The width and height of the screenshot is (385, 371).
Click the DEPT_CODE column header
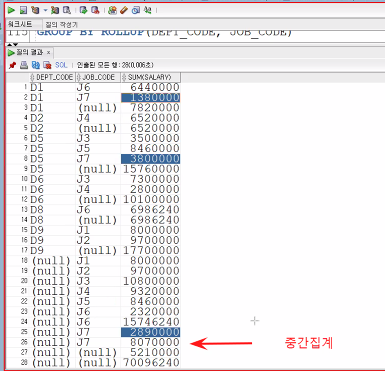coord(52,77)
